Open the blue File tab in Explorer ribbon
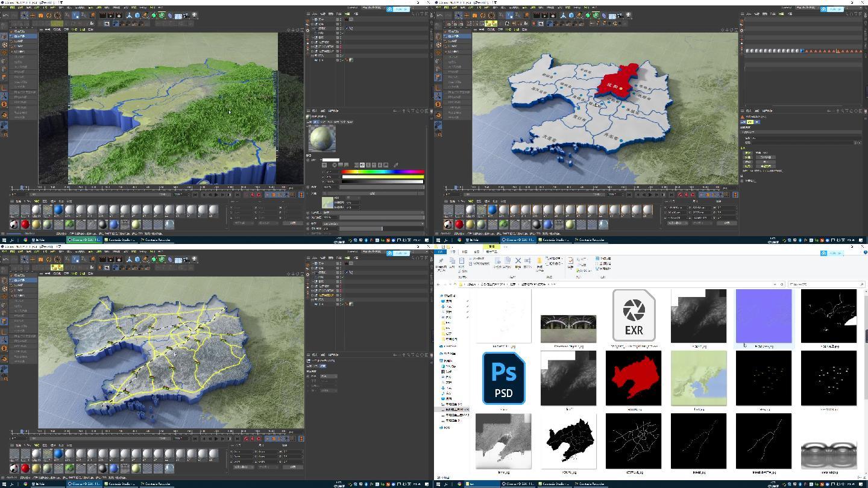This screenshot has width=868, height=488. [x=440, y=252]
